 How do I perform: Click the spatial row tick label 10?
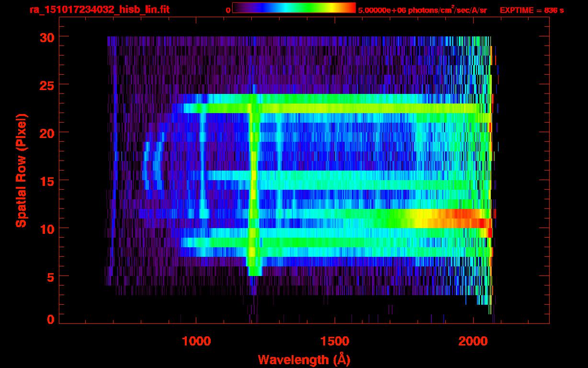coord(46,229)
